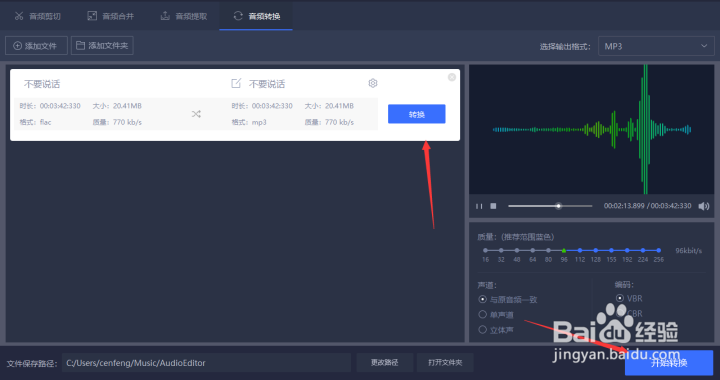Choose the 与原音频一致 channel option
This screenshot has width=720, height=380.
[x=508, y=300]
